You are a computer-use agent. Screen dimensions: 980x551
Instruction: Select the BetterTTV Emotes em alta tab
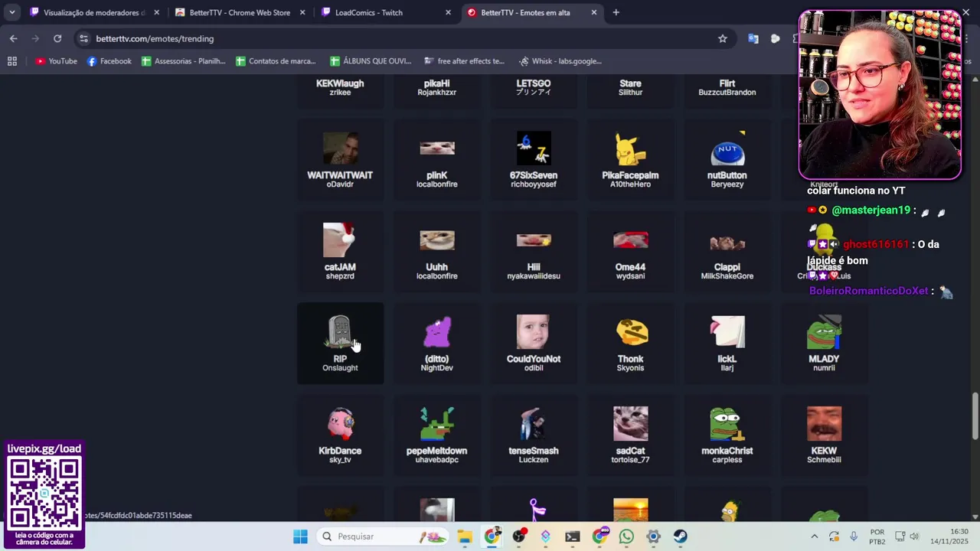(531, 12)
